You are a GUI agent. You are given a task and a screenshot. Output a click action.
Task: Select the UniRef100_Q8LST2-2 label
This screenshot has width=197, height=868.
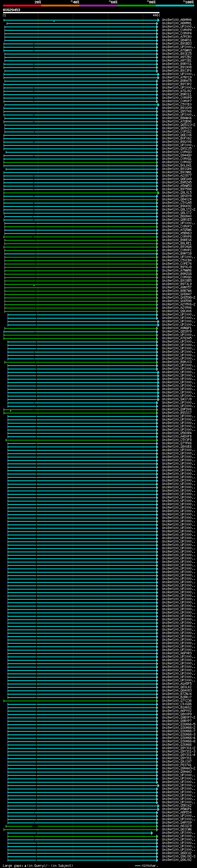pos(179,209)
